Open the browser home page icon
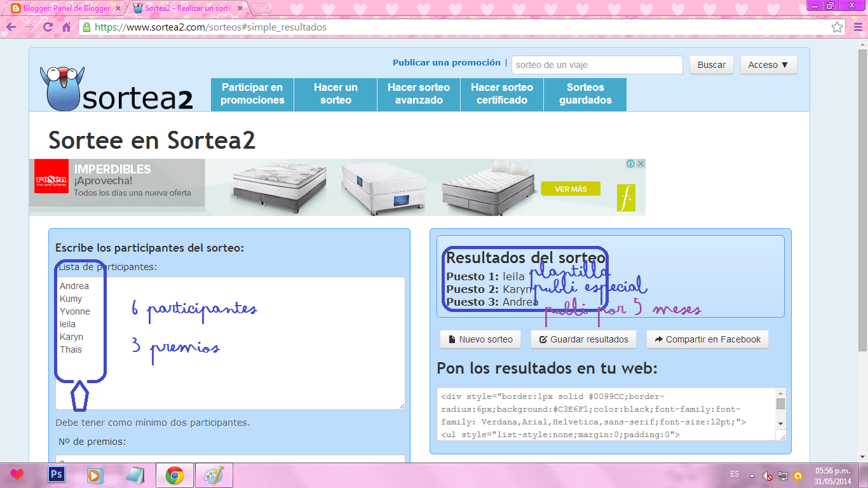This screenshot has width=868, height=488. pyautogui.click(x=66, y=27)
